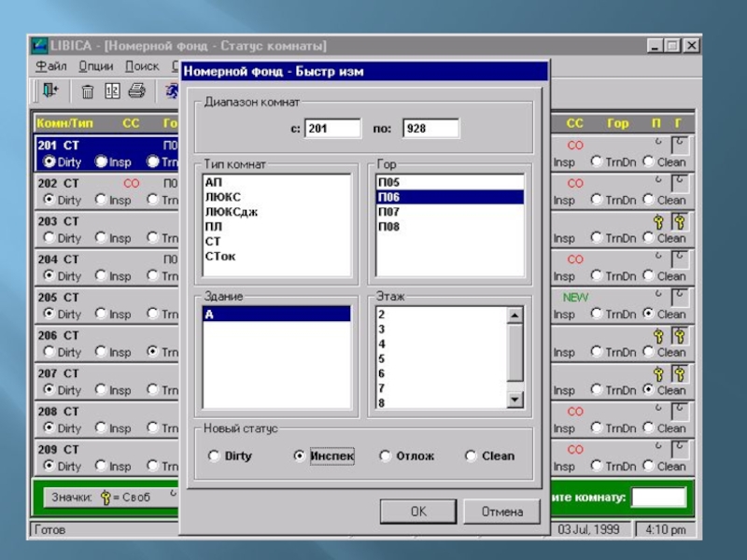Click the exit door toolbar icon
The height and width of the screenshot is (560, 747).
point(49,91)
